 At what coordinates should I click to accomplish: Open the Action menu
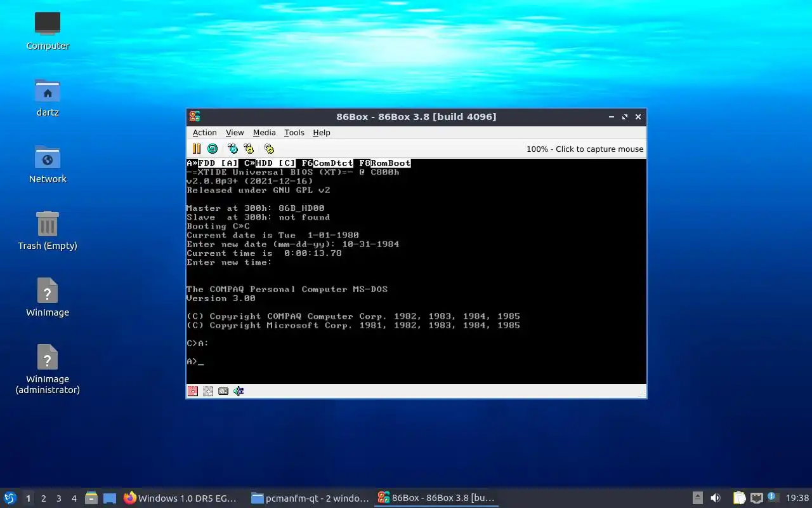(x=204, y=133)
